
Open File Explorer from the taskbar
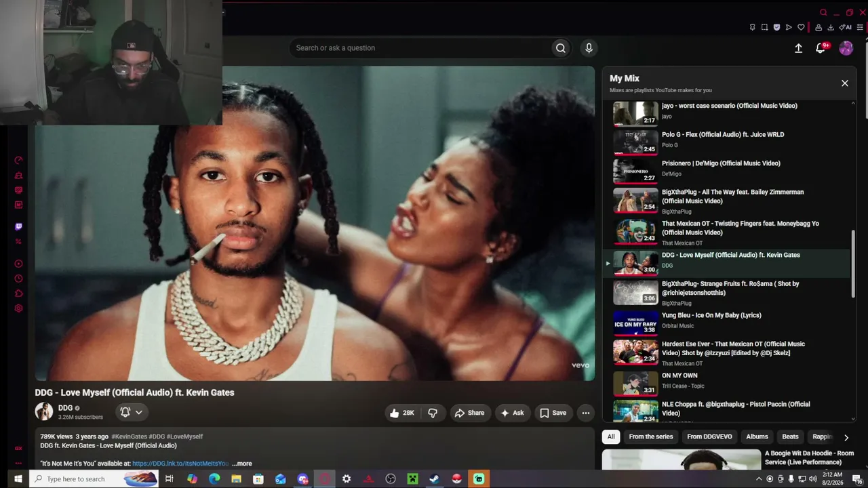click(x=236, y=479)
